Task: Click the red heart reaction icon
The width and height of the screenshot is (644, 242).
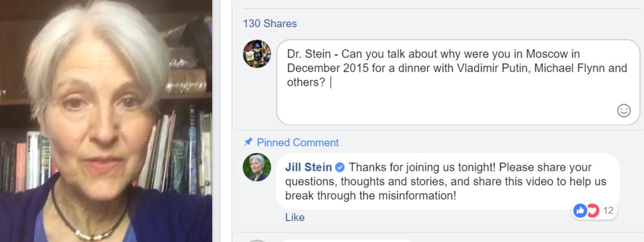Action: (593, 210)
